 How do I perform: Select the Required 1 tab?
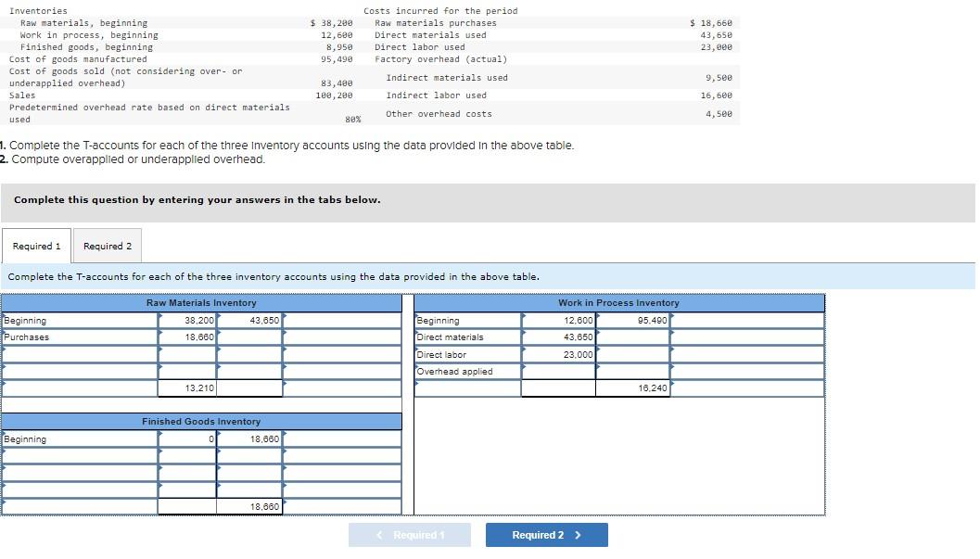pos(36,246)
